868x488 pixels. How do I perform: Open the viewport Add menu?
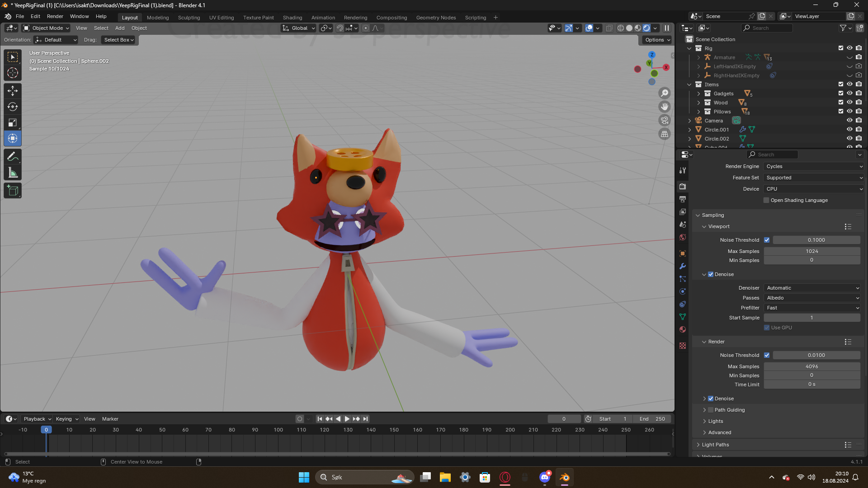click(120, 28)
